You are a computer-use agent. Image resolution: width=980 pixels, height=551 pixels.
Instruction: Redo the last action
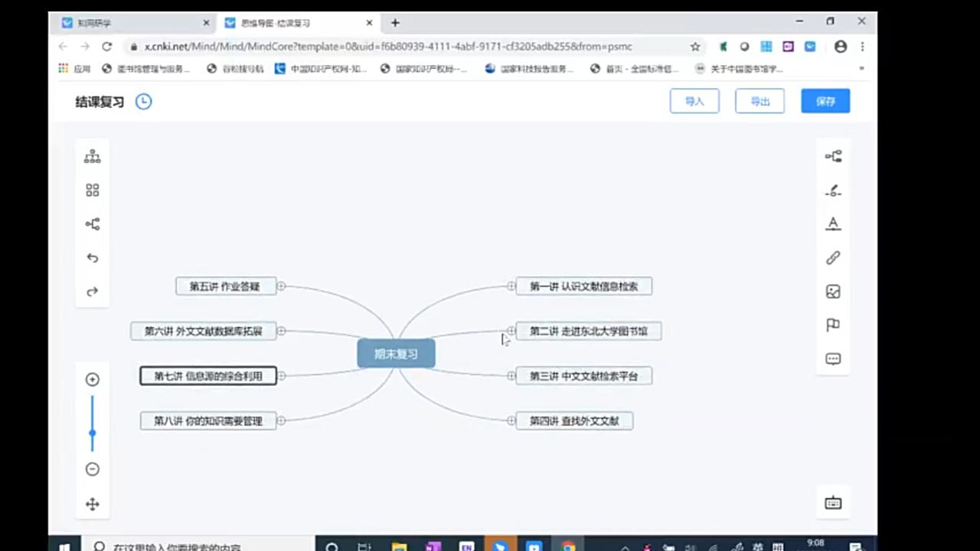[92, 292]
